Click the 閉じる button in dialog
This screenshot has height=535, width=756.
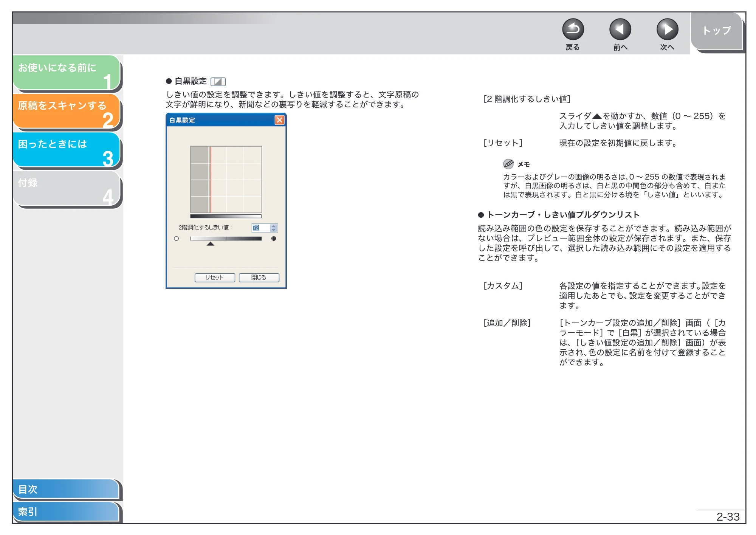pos(259,278)
